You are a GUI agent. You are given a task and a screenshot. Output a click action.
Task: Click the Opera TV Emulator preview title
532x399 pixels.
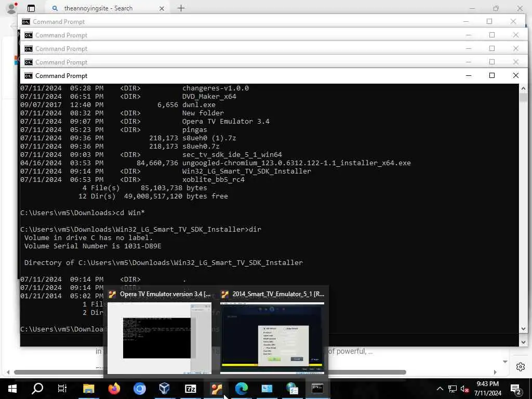pos(165,294)
